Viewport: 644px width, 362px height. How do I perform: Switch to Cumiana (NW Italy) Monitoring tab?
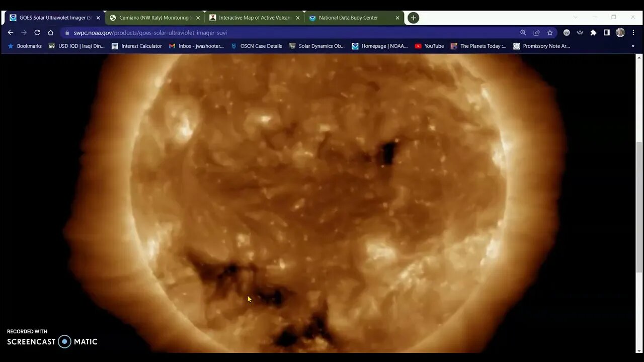point(154,18)
